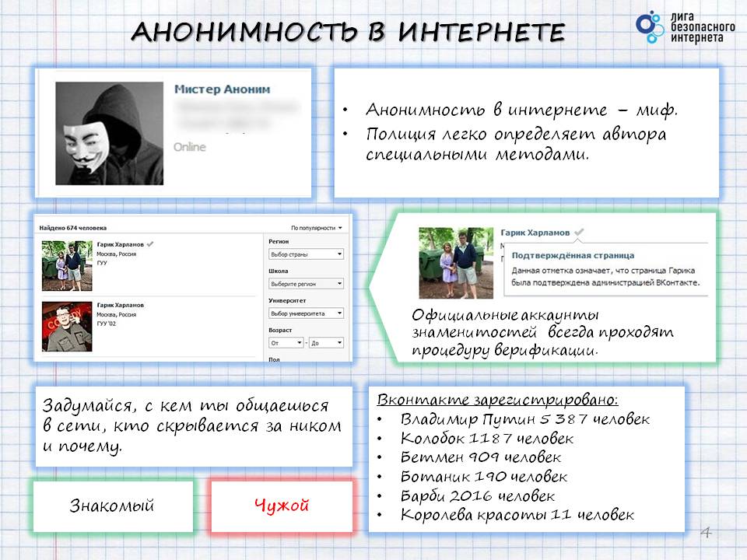This screenshot has width=747, height=560.
Task: Expand the Выбор страны dropdown
Action: click(306, 254)
